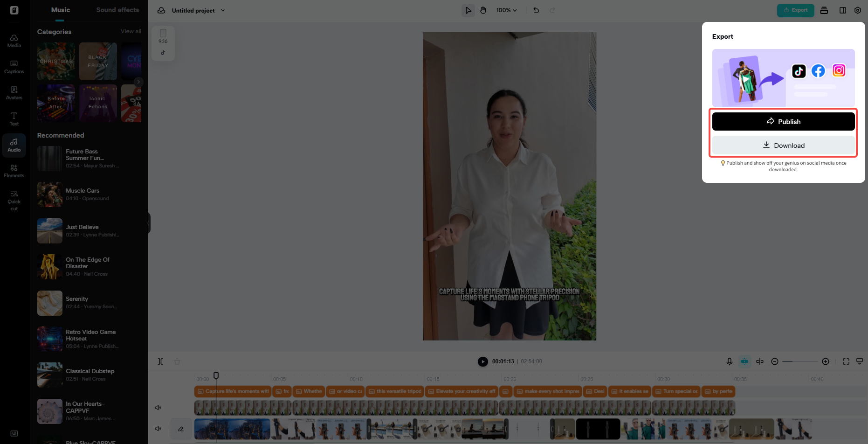Select the Text tool in sidebar
Screen dimensions: 868x444
click(14, 118)
